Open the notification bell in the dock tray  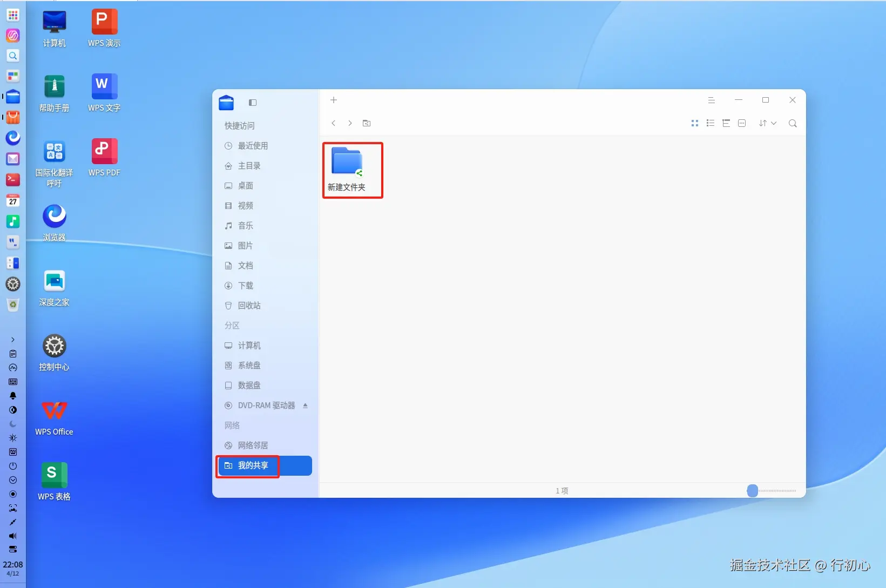pos(13,396)
